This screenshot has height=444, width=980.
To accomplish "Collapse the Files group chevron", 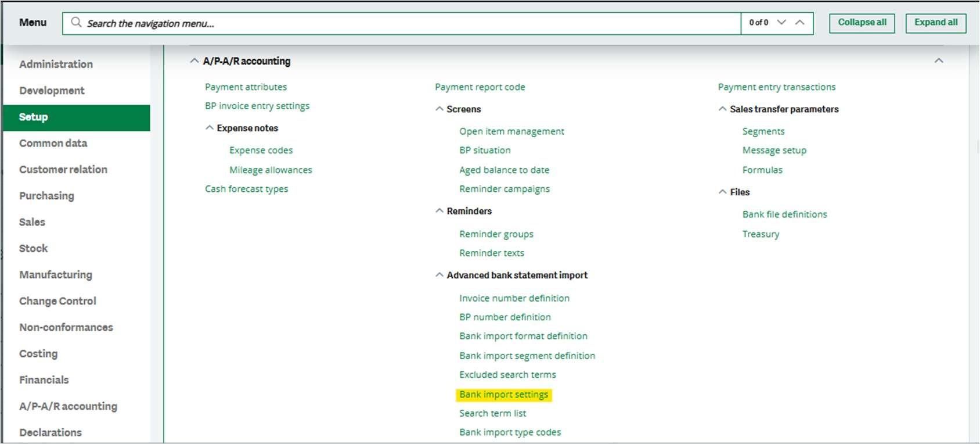I will coord(722,192).
